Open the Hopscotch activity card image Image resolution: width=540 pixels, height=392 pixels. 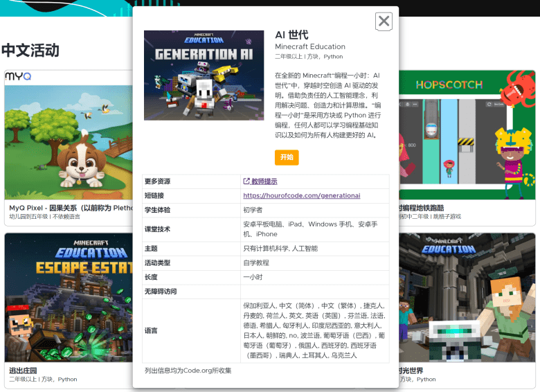(467, 135)
